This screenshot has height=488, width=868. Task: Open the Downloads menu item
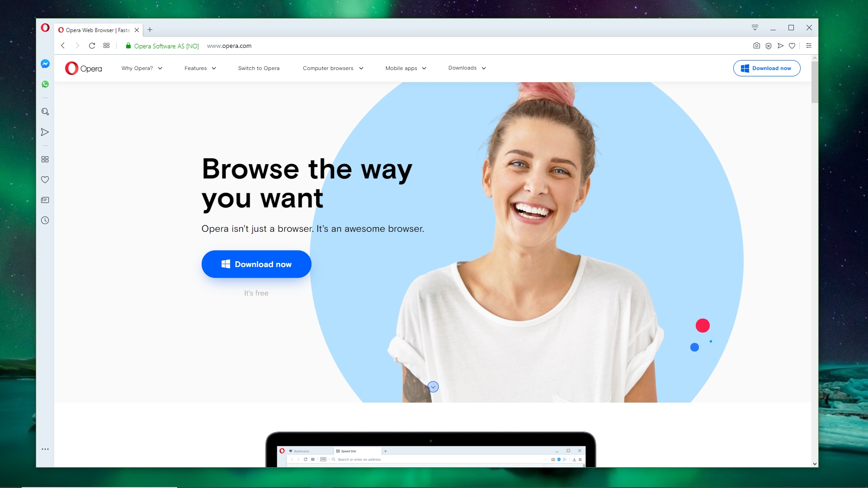[x=466, y=68]
